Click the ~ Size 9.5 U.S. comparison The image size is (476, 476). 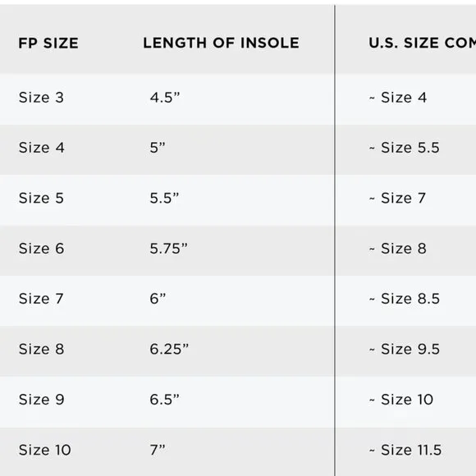404,349
